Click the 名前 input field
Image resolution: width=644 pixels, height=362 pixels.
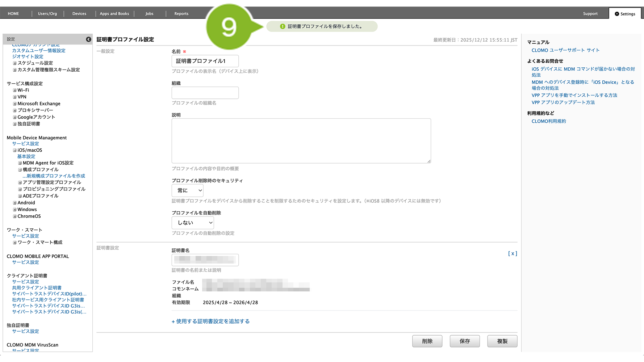pos(205,61)
